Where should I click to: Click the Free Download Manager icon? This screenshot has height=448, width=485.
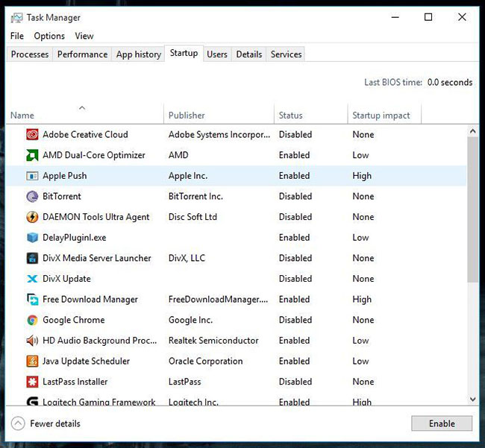click(x=32, y=300)
